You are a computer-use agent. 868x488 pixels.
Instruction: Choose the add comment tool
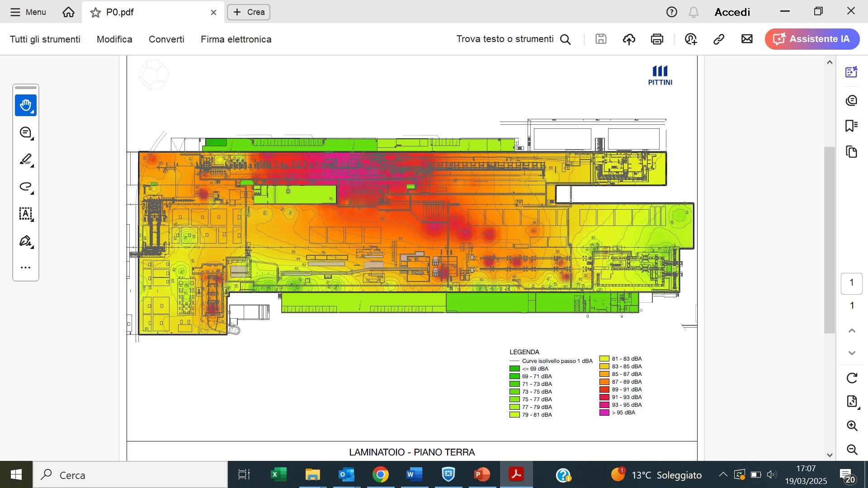tap(26, 132)
